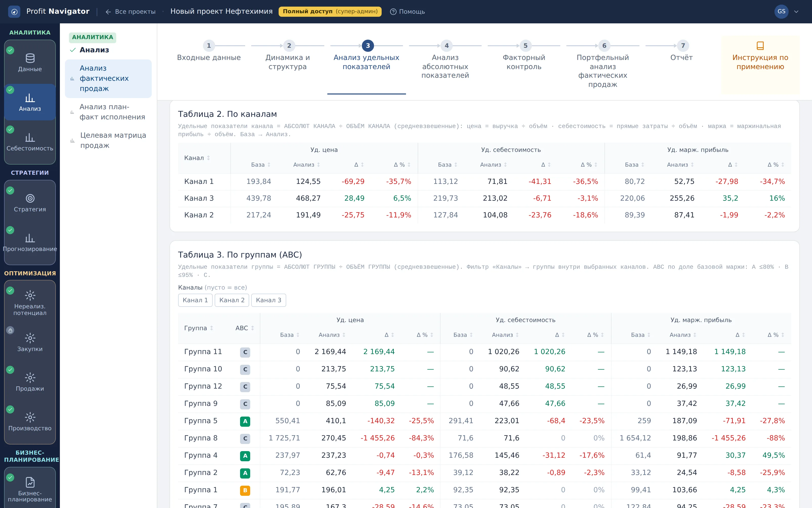Toggle the Канал 2 filter chip
The image size is (812, 508).
pyautogui.click(x=232, y=300)
